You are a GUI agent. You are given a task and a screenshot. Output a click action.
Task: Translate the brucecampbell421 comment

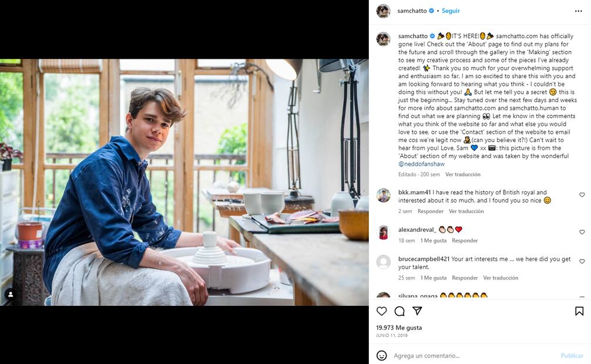(x=501, y=278)
